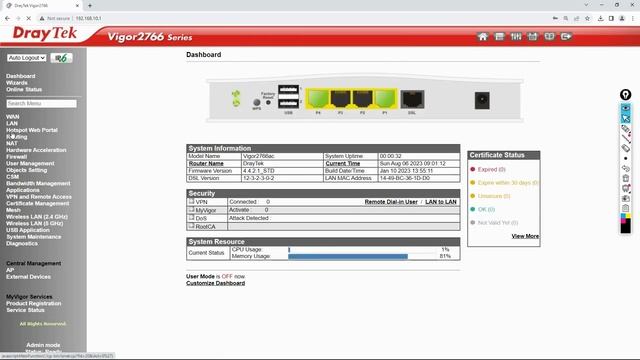640x360 pixels.
Task: Click the browser back arrow
Action: (7, 18)
